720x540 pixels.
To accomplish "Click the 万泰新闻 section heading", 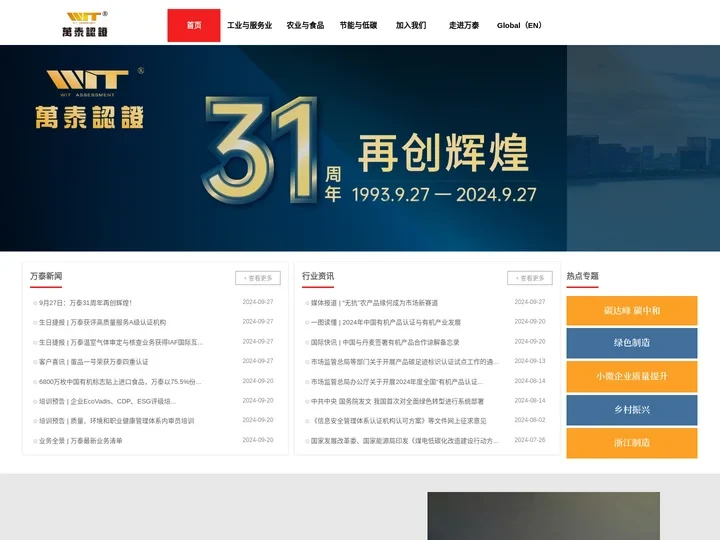I will click(46, 276).
